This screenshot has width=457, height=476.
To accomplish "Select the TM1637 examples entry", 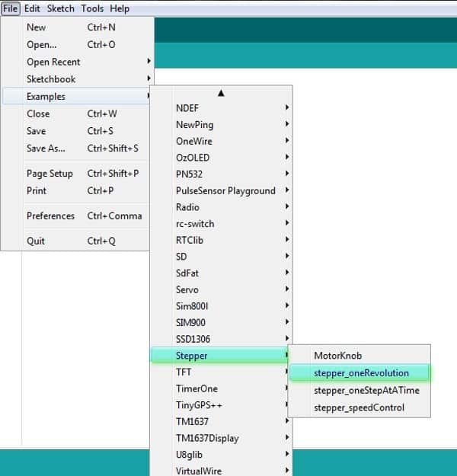I will [222, 422].
